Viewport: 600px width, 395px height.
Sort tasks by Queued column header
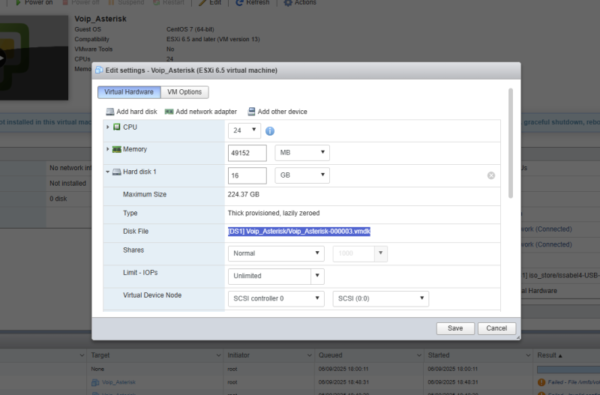click(x=330, y=355)
